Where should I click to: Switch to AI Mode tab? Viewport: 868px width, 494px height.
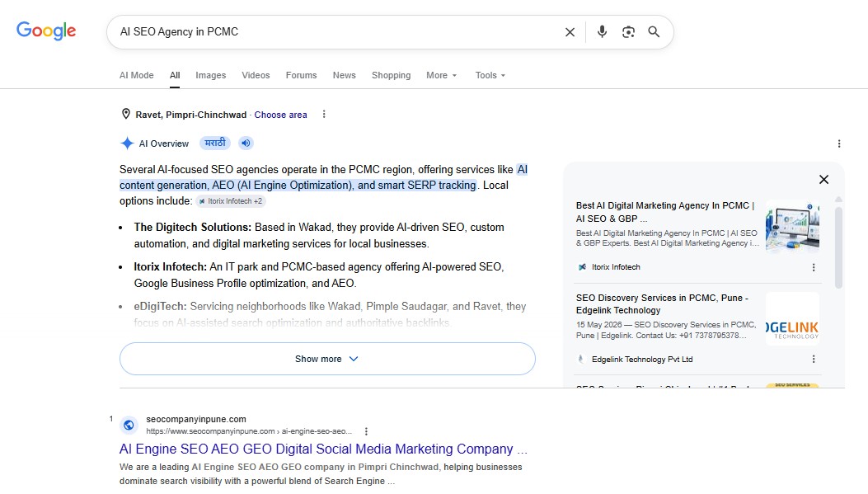click(x=137, y=75)
